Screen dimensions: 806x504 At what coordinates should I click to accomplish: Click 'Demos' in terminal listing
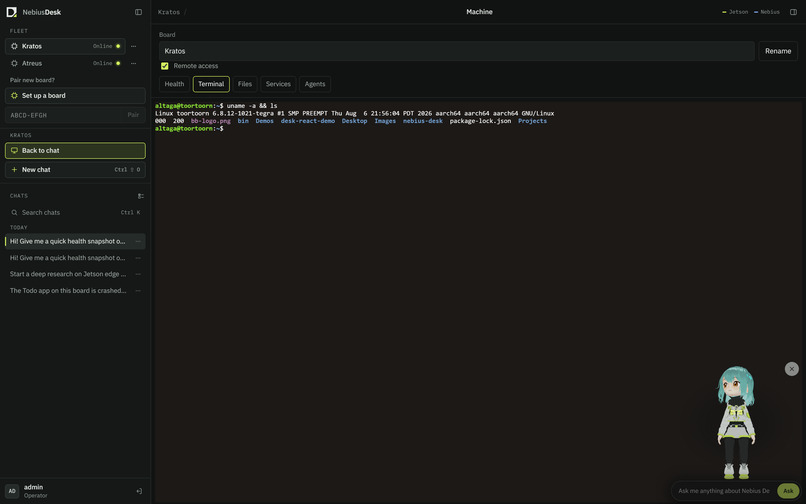coord(264,121)
